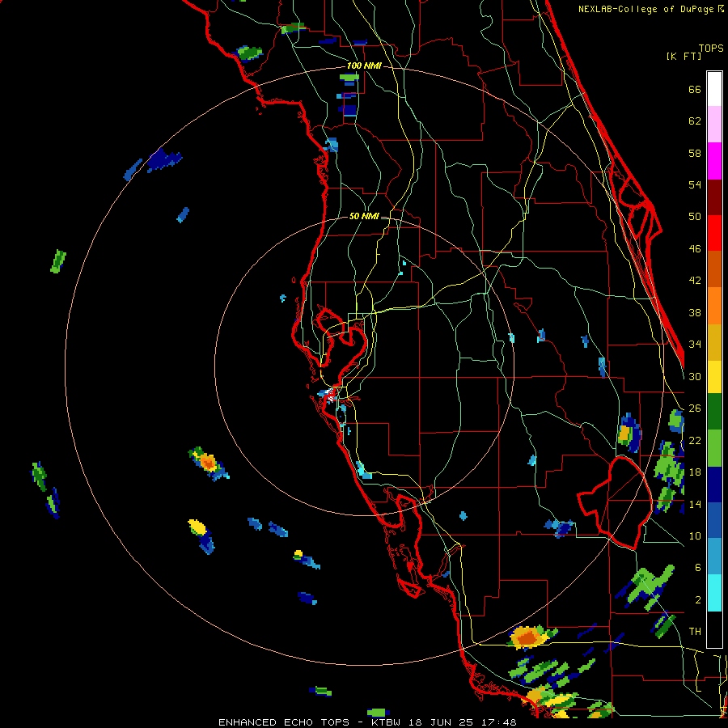Pick the dark orange legend swatch
This screenshot has height=728, width=728.
point(714,269)
